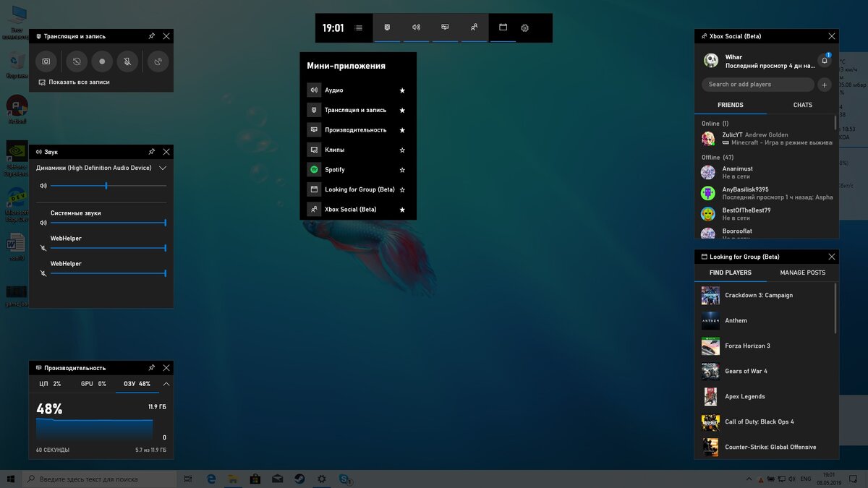Start broadcasting with the broadcast icon
This screenshot has width=868, height=488.
click(158, 61)
